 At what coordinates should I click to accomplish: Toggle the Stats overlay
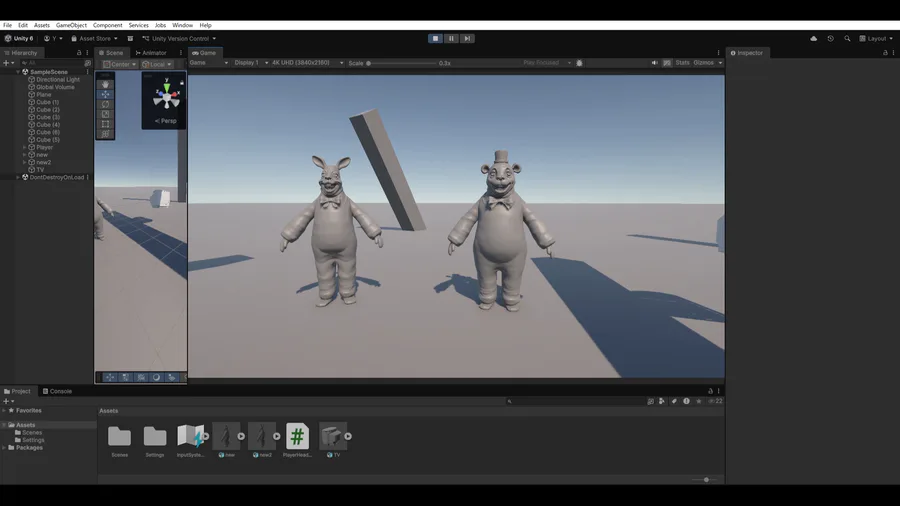coord(682,63)
